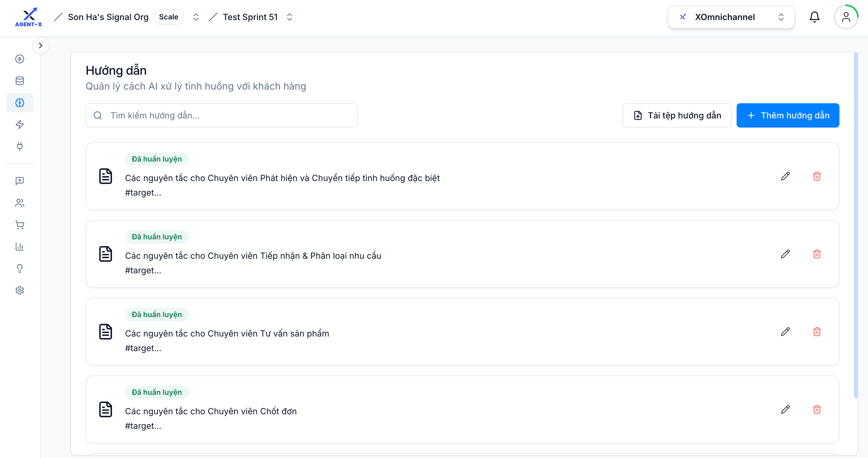Click the notification bell icon
Viewport: 868px width, 458px height.
tap(814, 17)
